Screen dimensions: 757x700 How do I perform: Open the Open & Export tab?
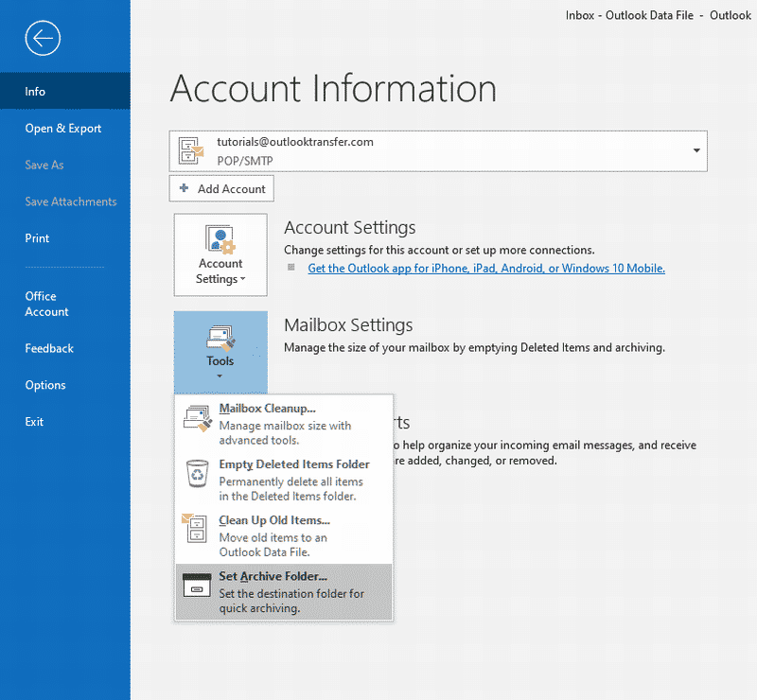63,129
